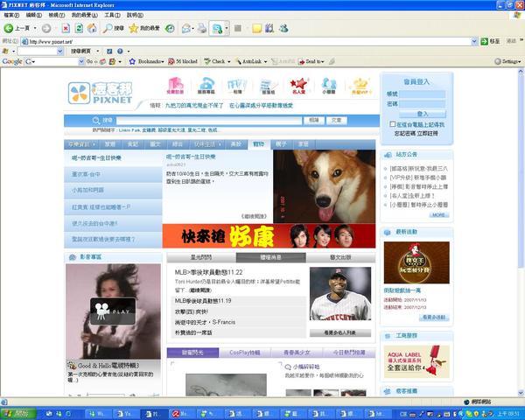Open the first menu bar item (File)
Image resolution: width=525 pixels, height=420 pixels.
(x=11, y=15)
